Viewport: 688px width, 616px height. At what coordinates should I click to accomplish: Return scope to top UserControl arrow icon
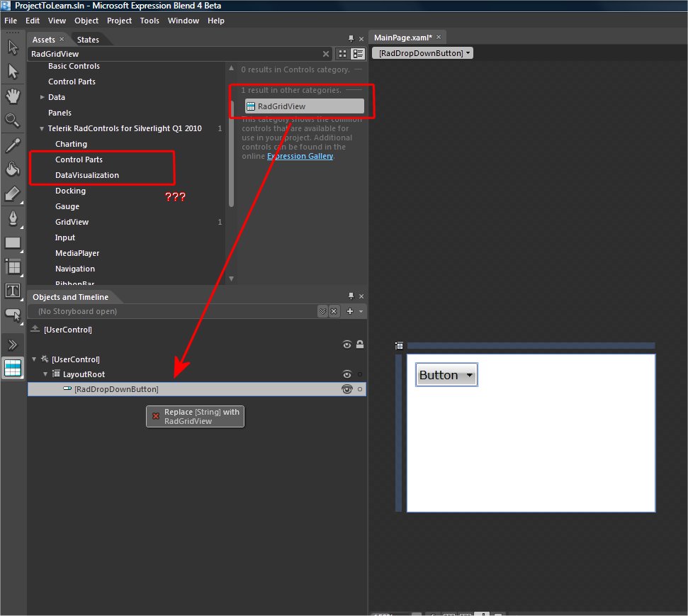coord(35,329)
